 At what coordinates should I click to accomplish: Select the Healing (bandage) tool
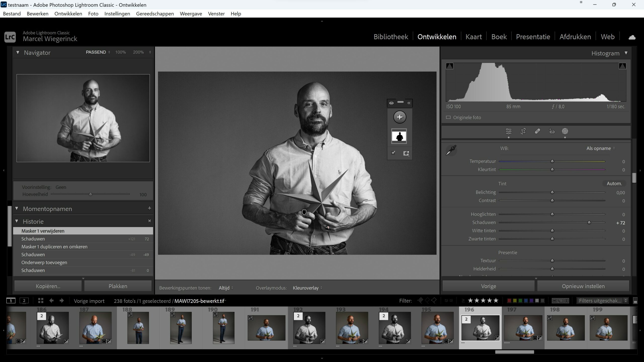(537, 131)
